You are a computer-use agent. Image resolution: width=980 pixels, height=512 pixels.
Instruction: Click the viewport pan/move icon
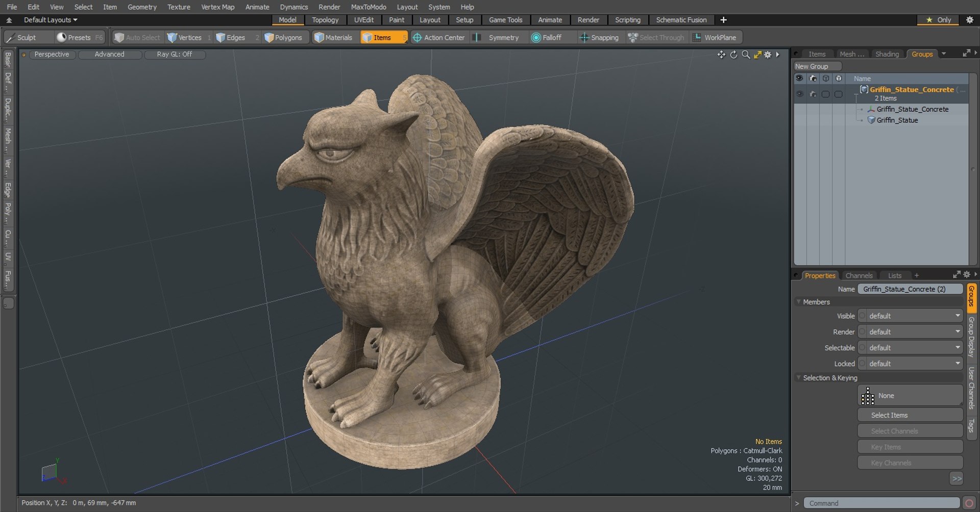click(x=721, y=55)
